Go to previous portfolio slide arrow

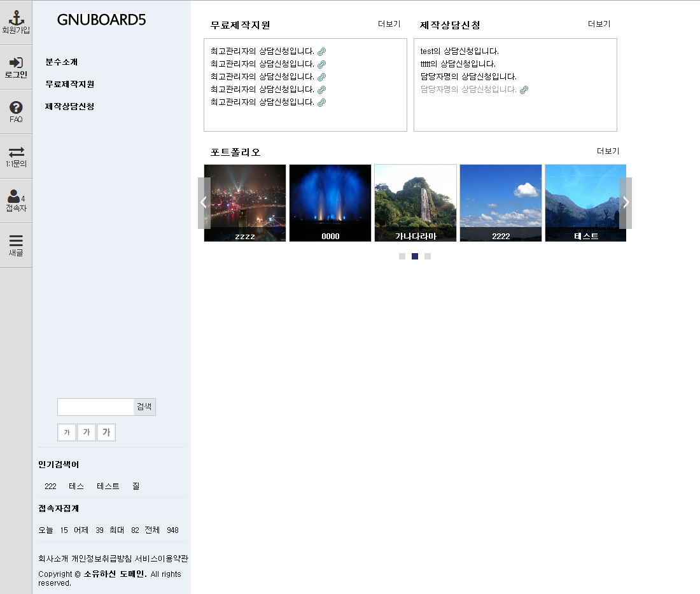[x=204, y=203]
